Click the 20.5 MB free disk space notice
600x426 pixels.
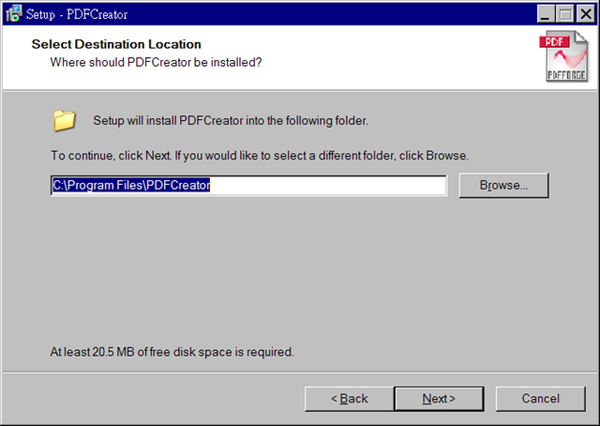coord(172,352)
